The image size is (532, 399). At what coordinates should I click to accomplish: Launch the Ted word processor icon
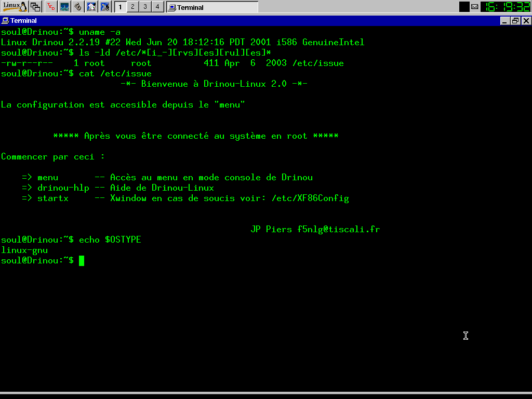(51, 7)
